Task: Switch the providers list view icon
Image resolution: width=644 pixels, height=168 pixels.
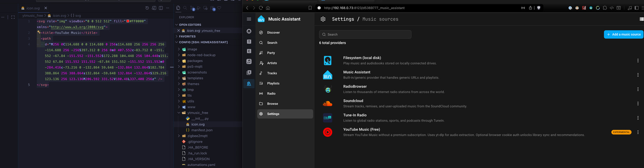Action: click(642, 19)
